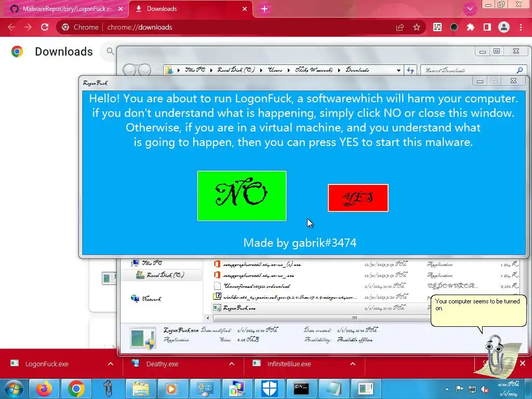The image size is (532, 399).
Task: Click the muted volume tray icon
Action: coord(485,389)
